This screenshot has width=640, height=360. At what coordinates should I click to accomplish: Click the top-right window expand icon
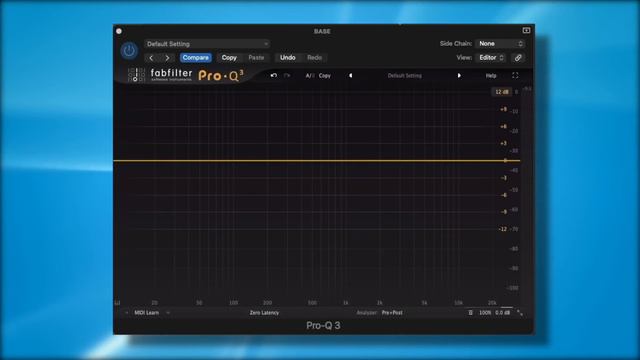point(527,31)
